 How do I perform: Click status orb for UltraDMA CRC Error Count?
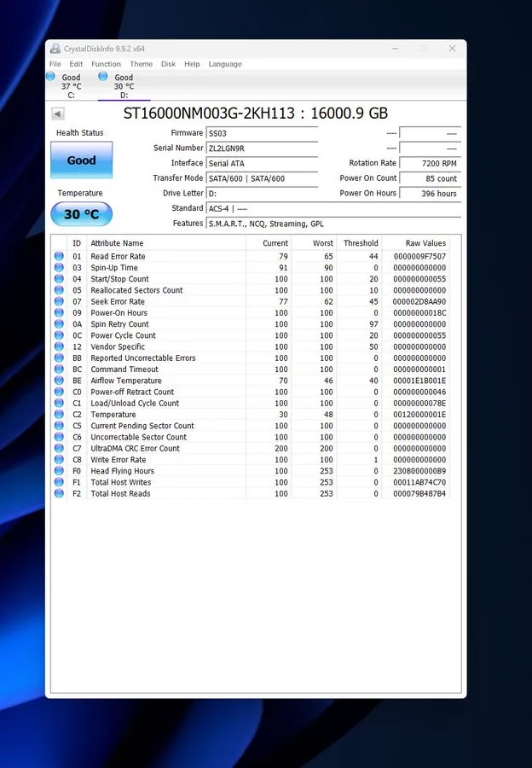[59, 448]
